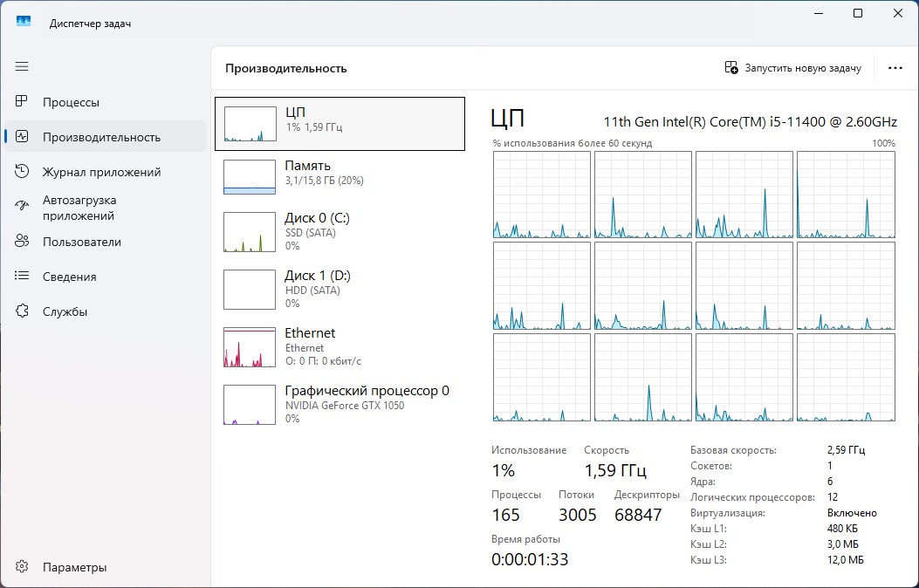The height and width of the screenshot is (588, 919).
Task: Click the Скорость value 1,59 ГГц
Action: point(615,470)
